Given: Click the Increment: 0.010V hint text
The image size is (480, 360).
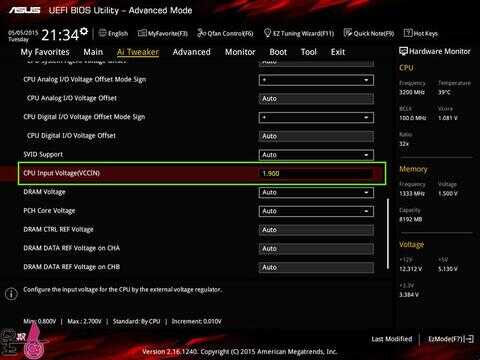Looking at the screenshot, I should pos(196,321).
